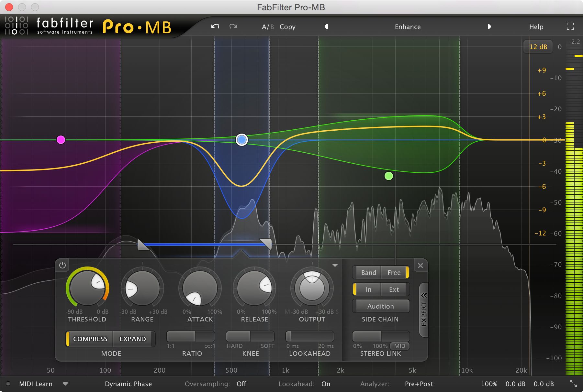Set side chain input to Ext
Viewport: 583px width, 392px height.
394,289
